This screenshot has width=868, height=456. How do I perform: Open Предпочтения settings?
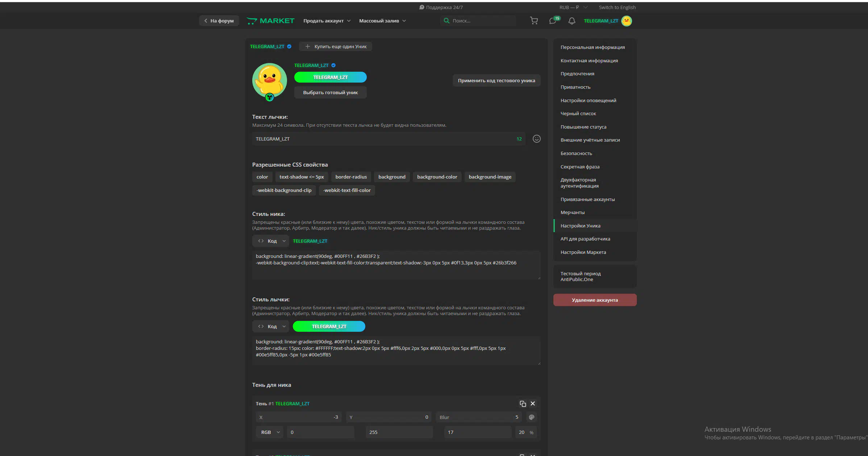(x=595, y=74)
